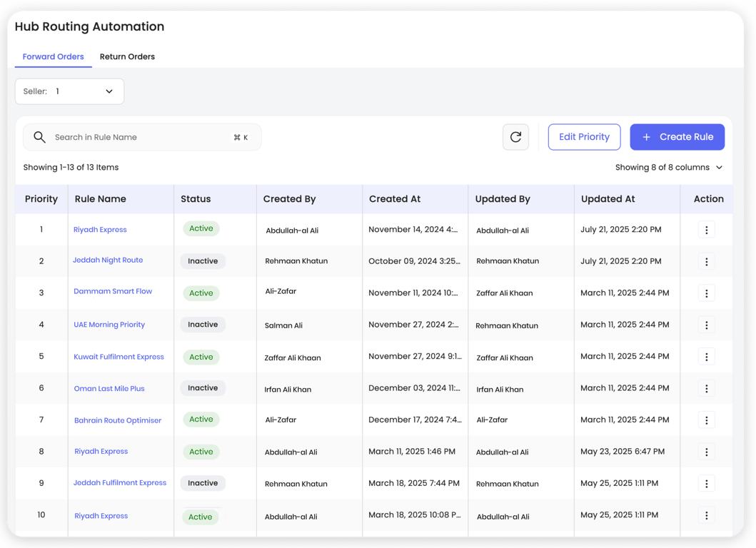
Task: Open action menu for priority 8 row
Action: tap(706, 452)
